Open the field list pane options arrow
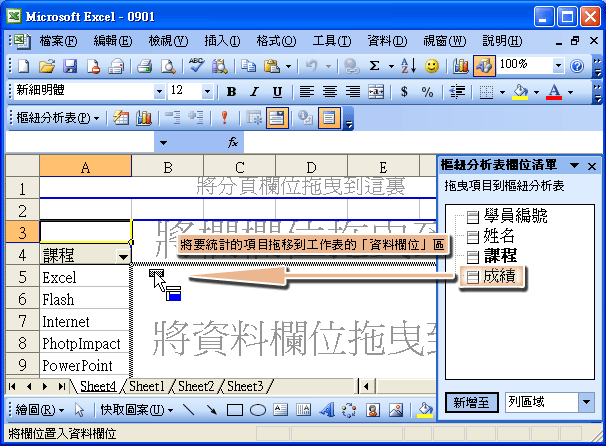Image resolution: width=606 pixels, height=446 pixels. (574, 166)
